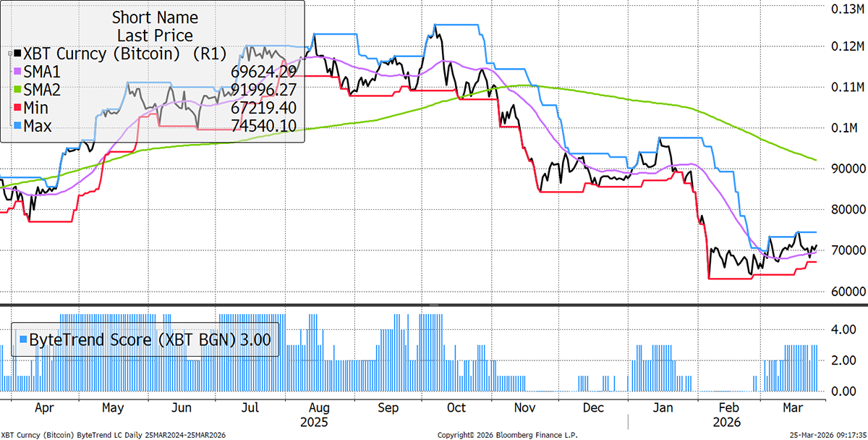The width and height of the screenshot is (868, 440).
Task: Click the SMA1 value 69624.29
Action: click(264, 72)
